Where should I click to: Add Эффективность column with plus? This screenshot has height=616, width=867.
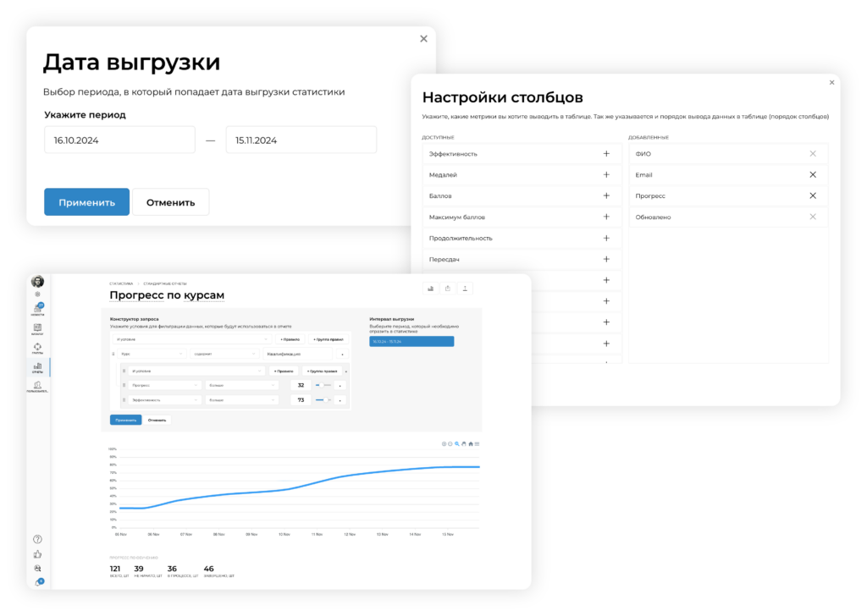pos(606,154)
